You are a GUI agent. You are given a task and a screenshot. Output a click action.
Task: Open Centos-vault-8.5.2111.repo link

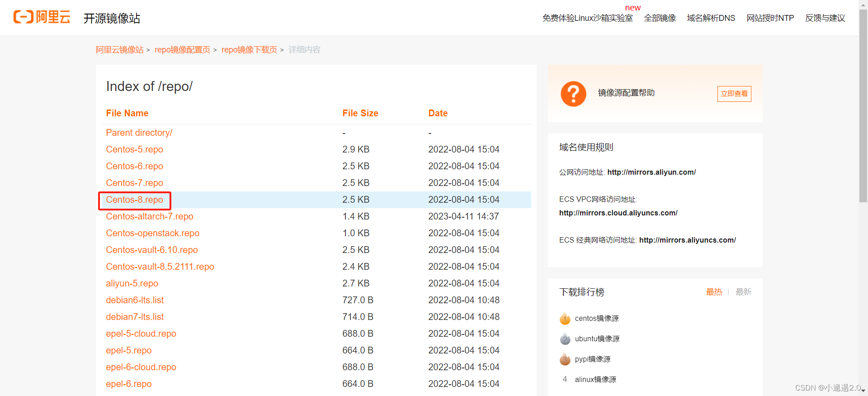[x=160, y=267]
